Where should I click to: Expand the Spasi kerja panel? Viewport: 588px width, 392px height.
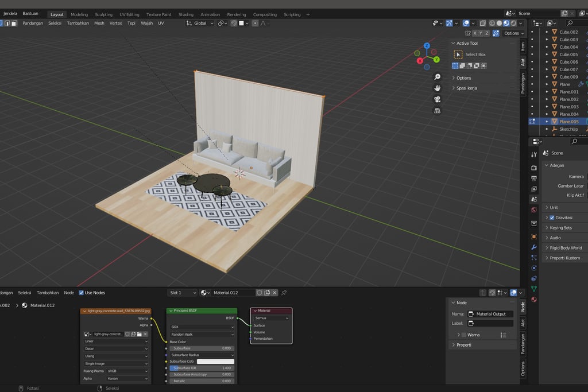466,88
